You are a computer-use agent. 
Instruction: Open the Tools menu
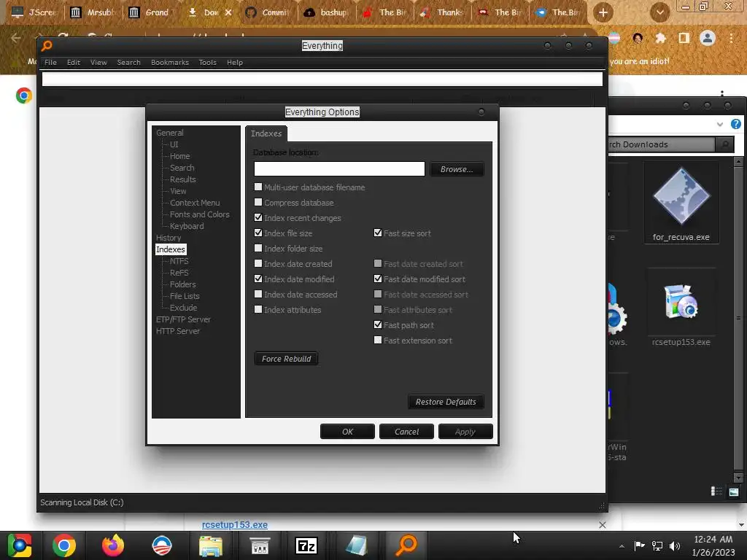coord(207,63)
